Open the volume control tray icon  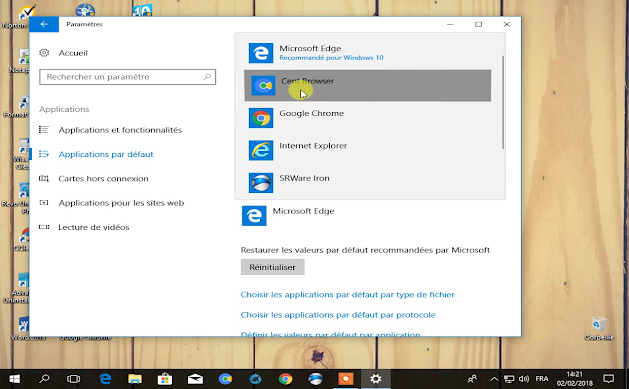[x=524, y=379]
